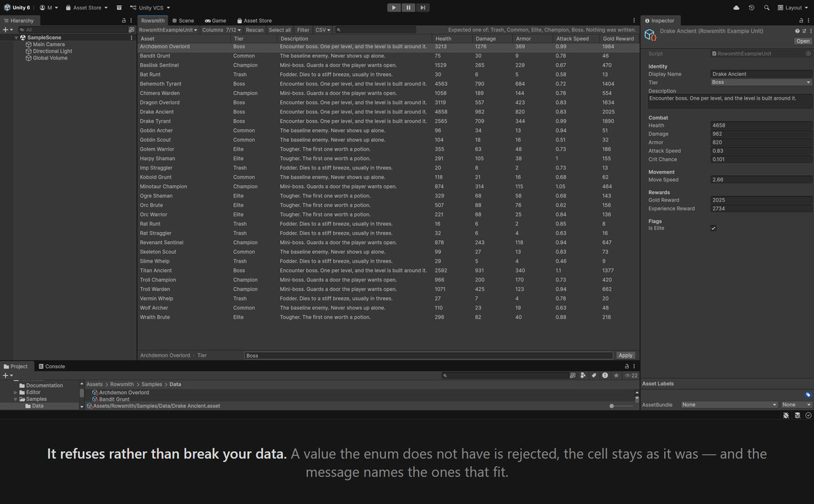The width and height of the screenshot is (814, 504).
Task: Toggle the Is Elite checkbox
Action: coord(713,229)
